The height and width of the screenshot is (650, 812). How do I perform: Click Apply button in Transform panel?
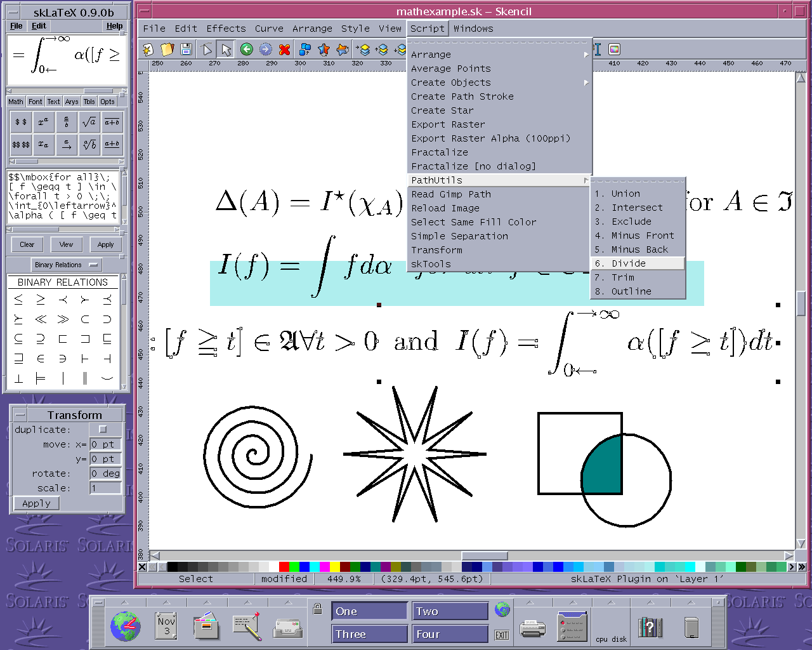point(36,503)
